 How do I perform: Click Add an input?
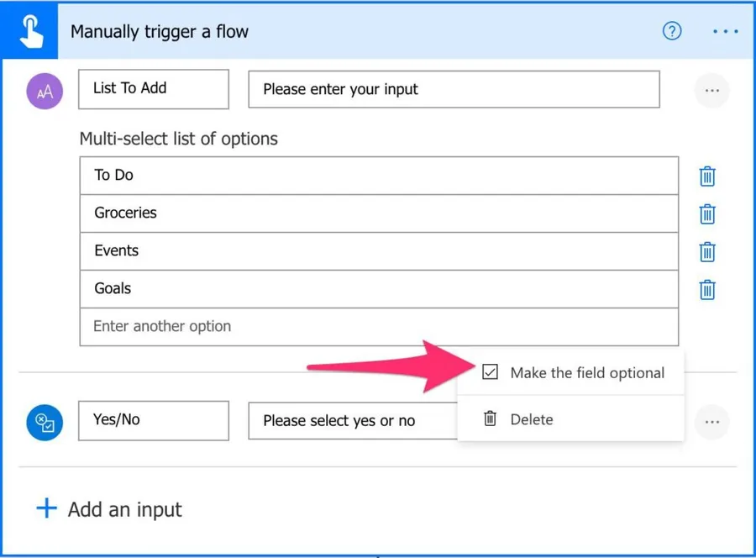pos(109,509)
